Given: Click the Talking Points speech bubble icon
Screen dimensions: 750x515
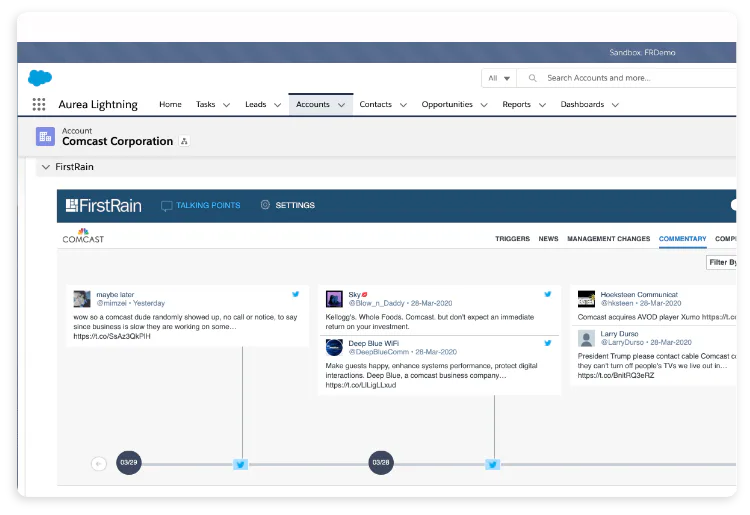Looking at the screenshot, I should click(166, 206).
